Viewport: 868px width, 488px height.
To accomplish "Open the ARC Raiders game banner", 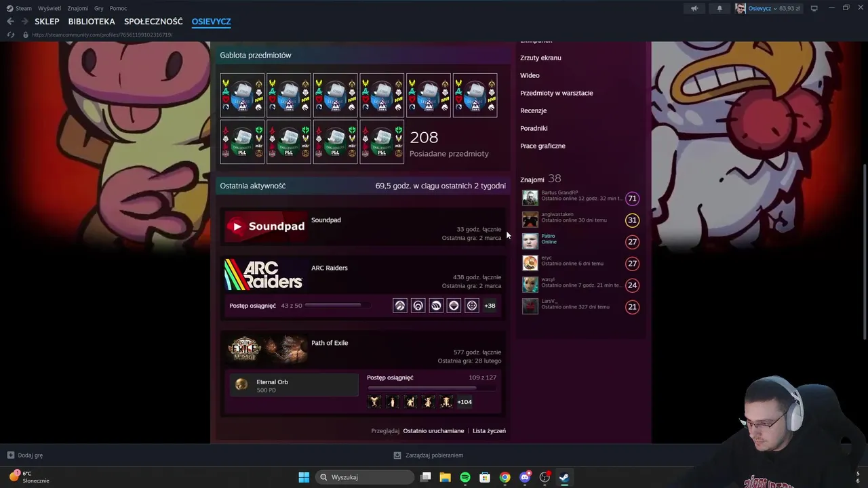I will pos(265,274).
